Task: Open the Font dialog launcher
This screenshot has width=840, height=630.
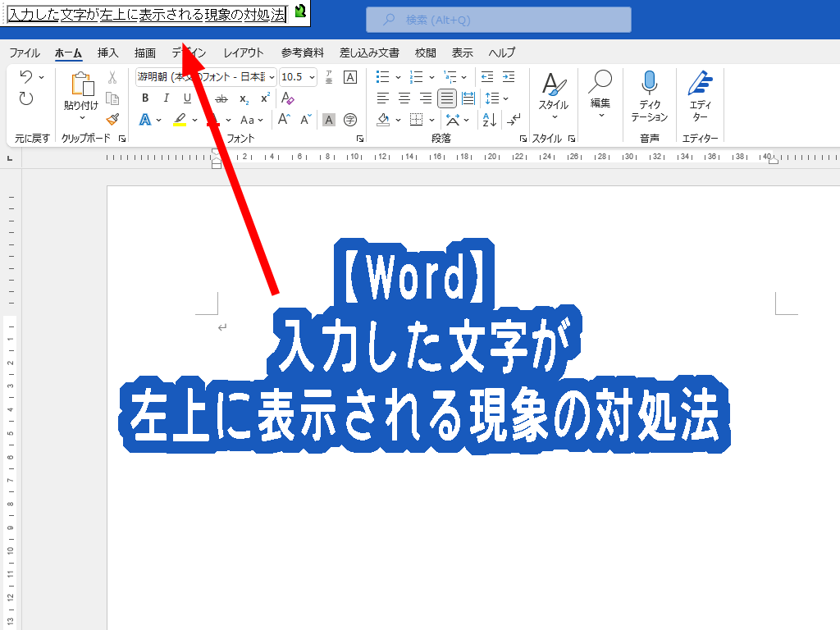Action: 360,139
